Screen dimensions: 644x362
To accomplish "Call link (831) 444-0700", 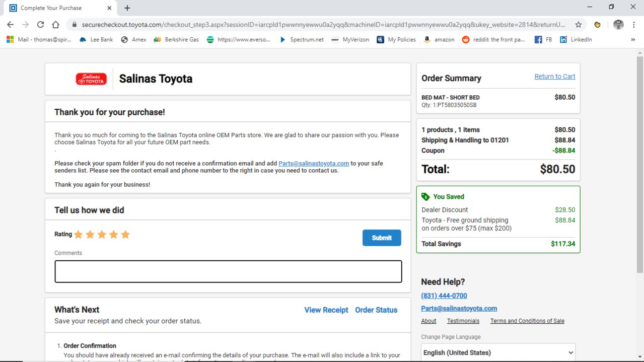I will point(444,296).
